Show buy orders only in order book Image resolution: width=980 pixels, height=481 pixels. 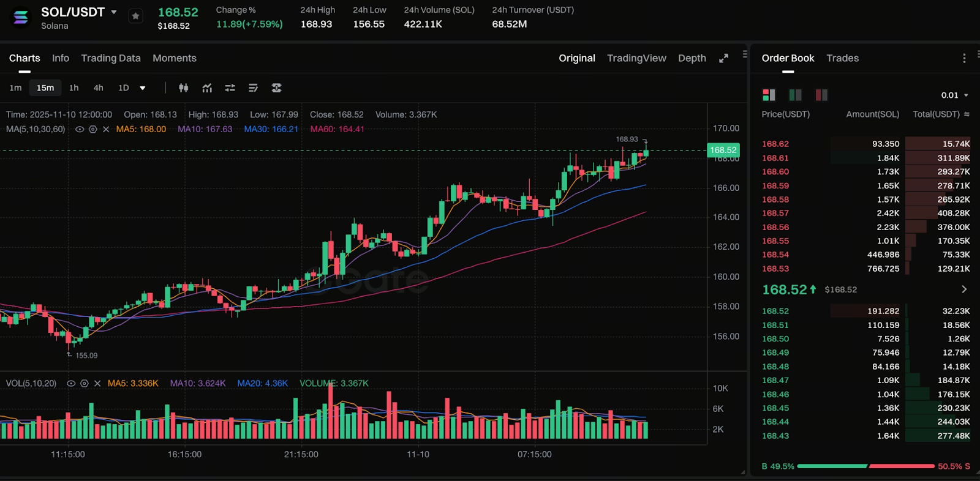[795, 95]
